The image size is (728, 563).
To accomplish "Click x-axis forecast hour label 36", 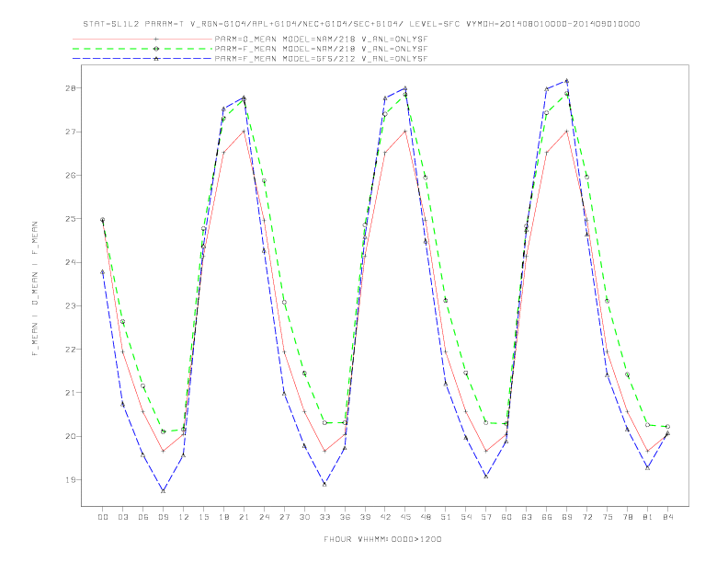I will click(345, 517).
